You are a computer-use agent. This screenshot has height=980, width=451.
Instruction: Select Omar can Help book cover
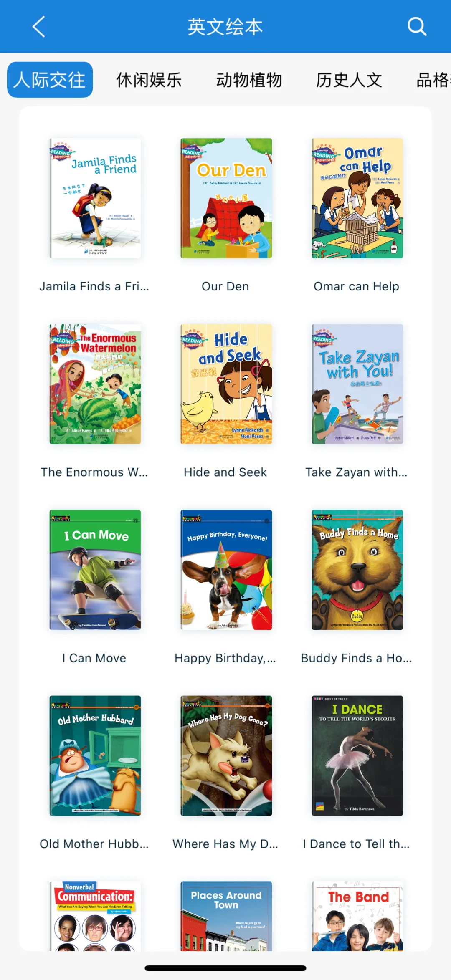click(x=357, y=198)
